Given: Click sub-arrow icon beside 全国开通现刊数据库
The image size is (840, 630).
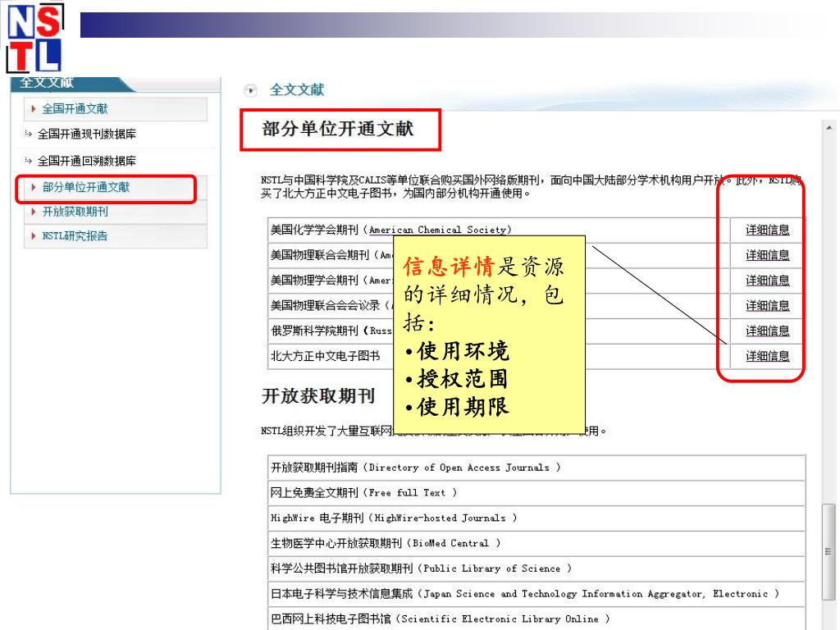Looking at the screenshot, I should point(29,134).
